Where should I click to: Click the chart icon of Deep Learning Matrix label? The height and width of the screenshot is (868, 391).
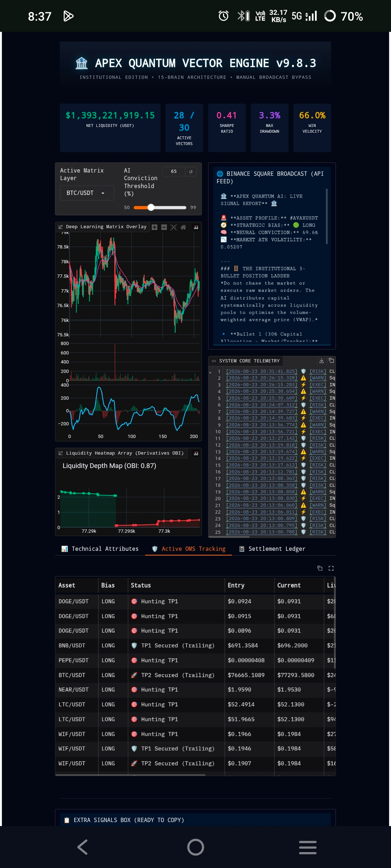point(60,227)
